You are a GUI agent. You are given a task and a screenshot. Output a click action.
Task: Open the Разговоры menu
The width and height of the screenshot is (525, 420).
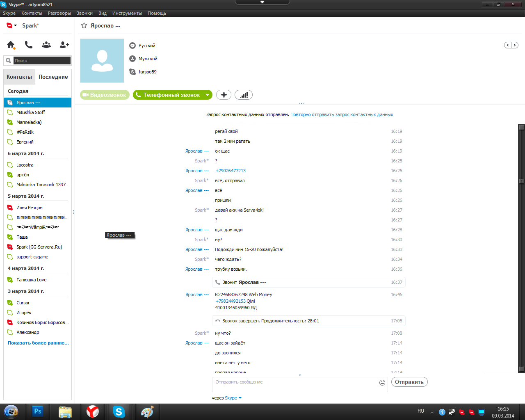(x=59, y=13)
